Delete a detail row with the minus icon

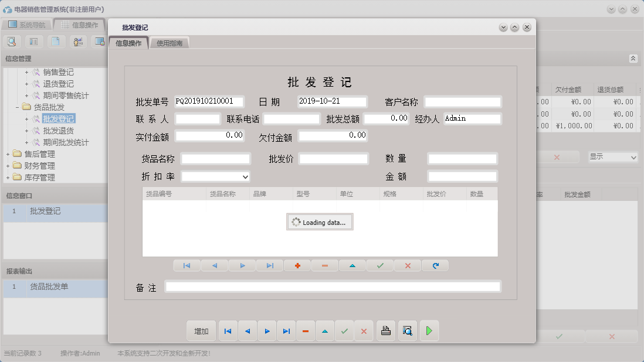point(324,265)
